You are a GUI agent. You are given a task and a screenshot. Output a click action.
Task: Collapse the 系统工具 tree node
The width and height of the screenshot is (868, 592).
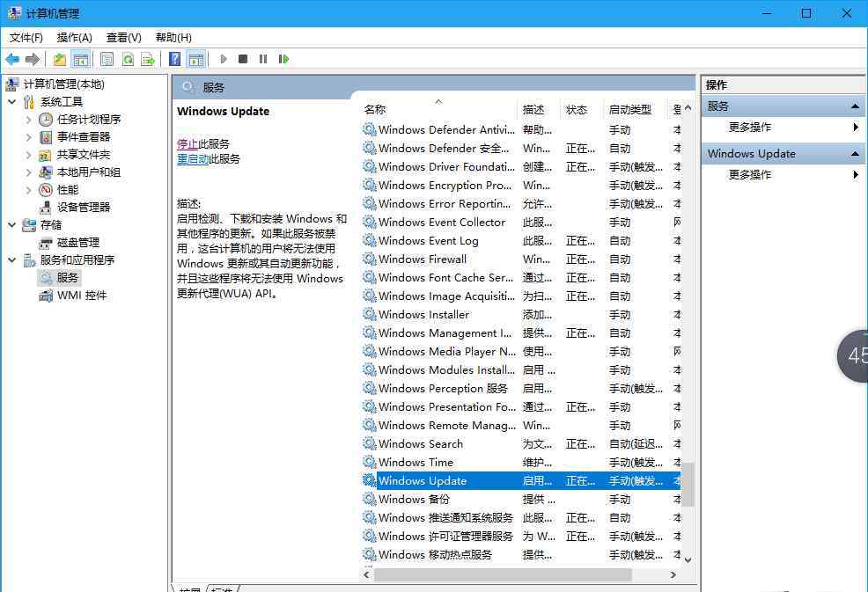click(x=12, y=102)
